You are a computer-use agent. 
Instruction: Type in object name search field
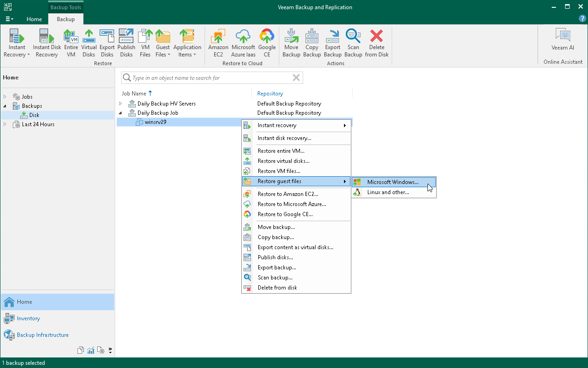point(211,78)
